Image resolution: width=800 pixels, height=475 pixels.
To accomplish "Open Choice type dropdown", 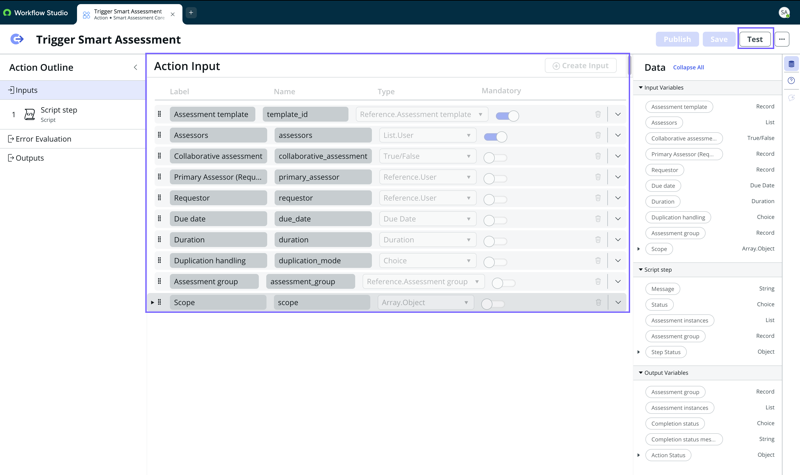I will coord(428,261).
